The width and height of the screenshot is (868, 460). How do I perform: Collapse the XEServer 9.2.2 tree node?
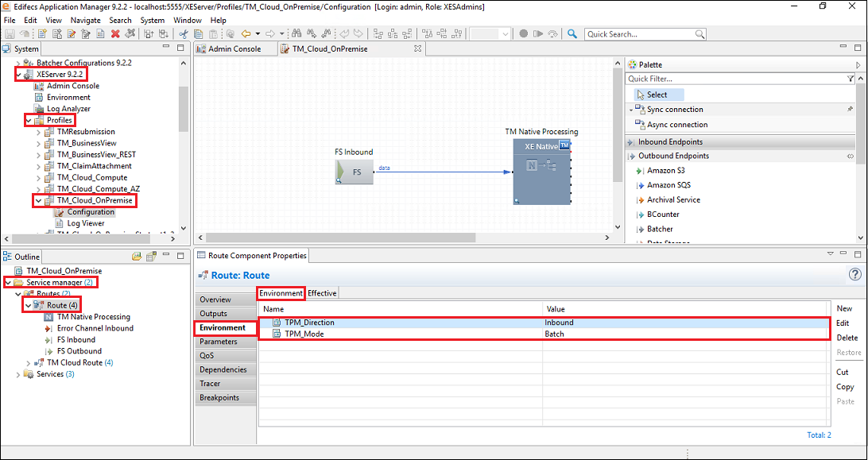[19, 75]
